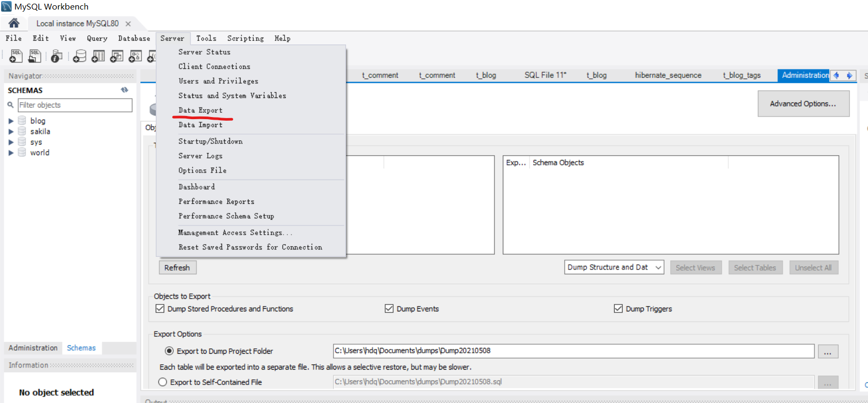
Task: Open the File menu
Action: [14, 38]
